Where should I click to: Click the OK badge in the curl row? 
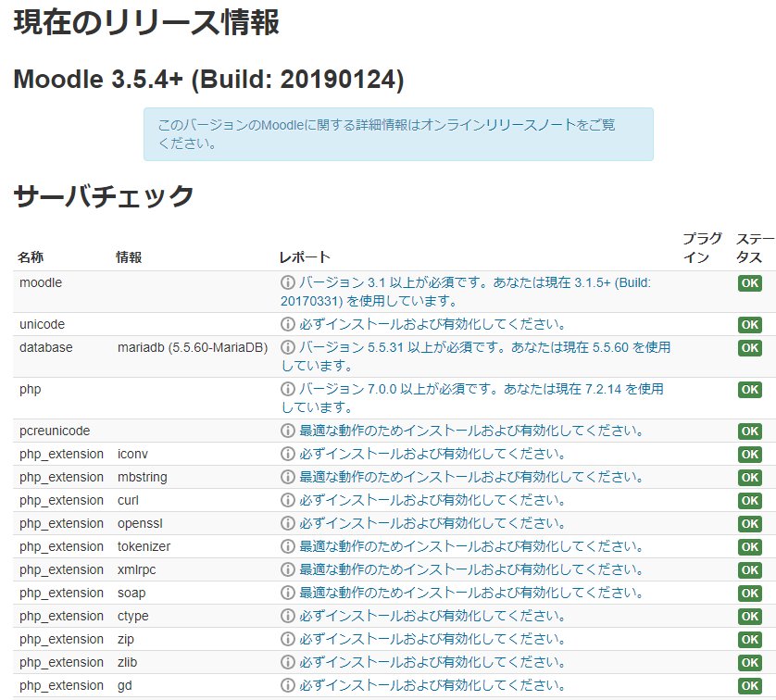pyautogui.click(x=750, y=501)
